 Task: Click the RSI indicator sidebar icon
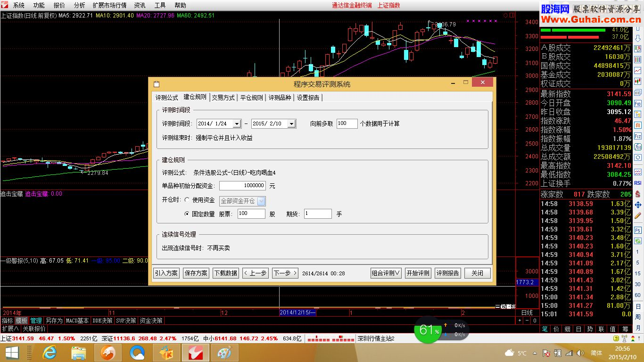click(x=638, y=183)
